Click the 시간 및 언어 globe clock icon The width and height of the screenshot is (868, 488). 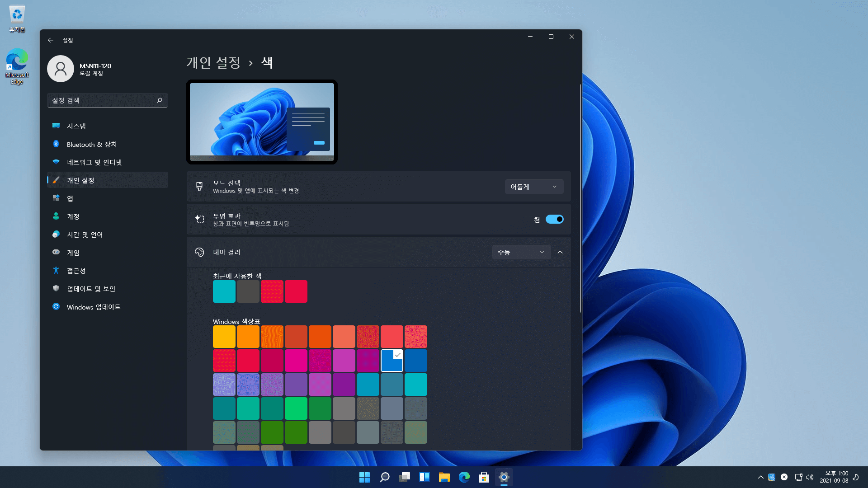click(x=56, y=234)
